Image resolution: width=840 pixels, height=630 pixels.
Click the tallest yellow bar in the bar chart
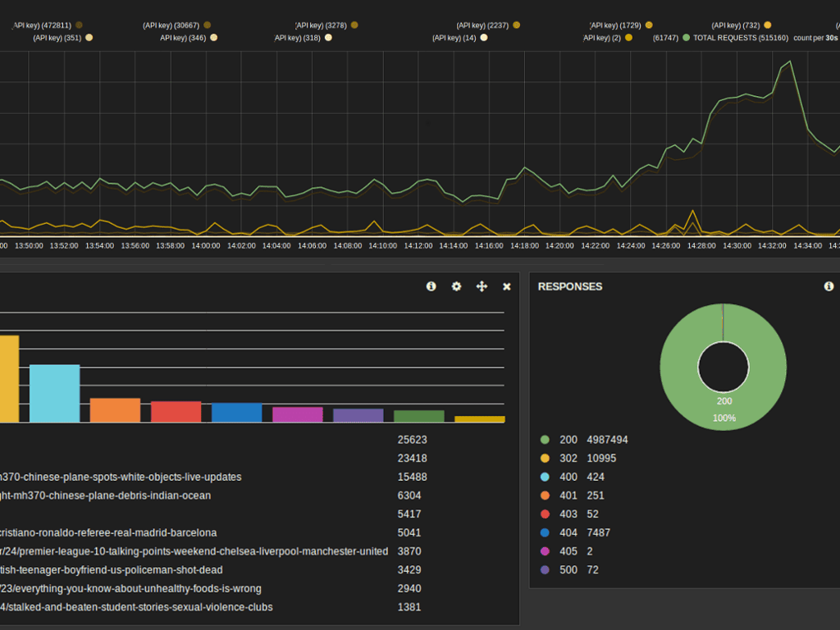pyautogui.click(x=8, y=378)
